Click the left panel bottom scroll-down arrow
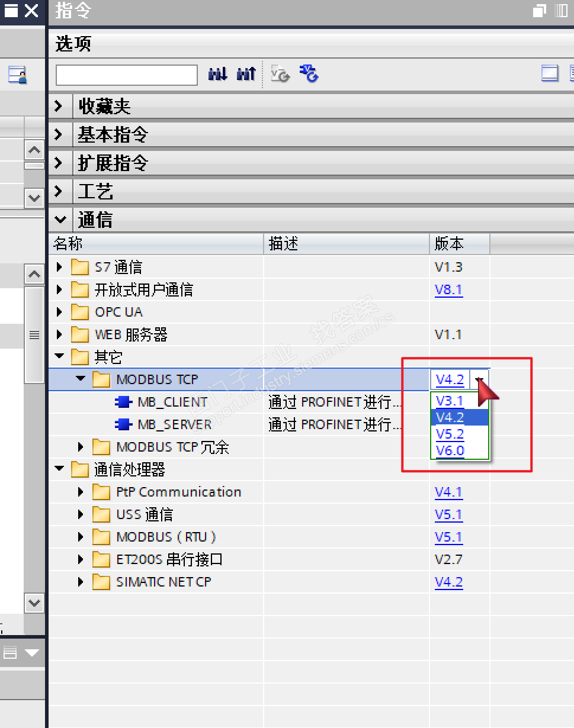 pyautogui.click(x=34, y=603)
